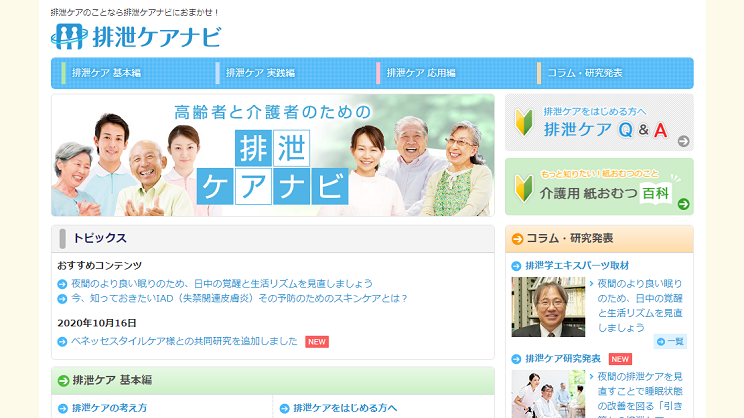The image size is (744, 418).
Task: Open 排泄ケアをはじめる方へ link in 基本編
Action: (x=345, y=408)
